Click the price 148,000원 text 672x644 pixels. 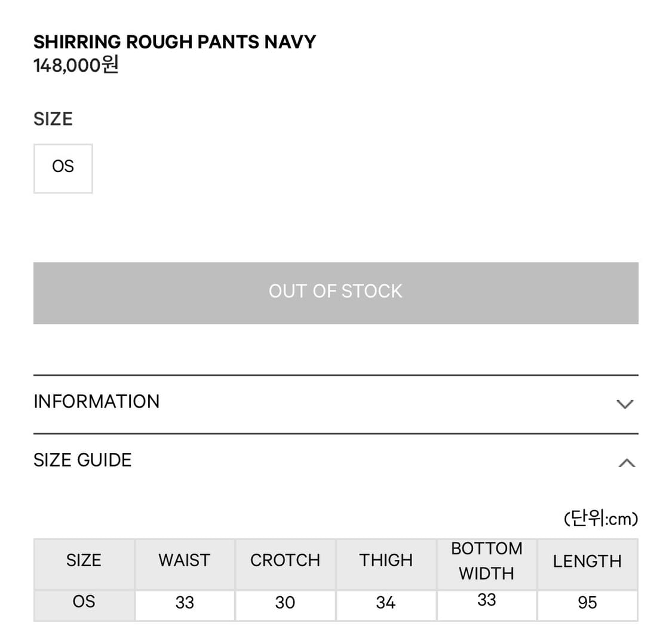75,67
